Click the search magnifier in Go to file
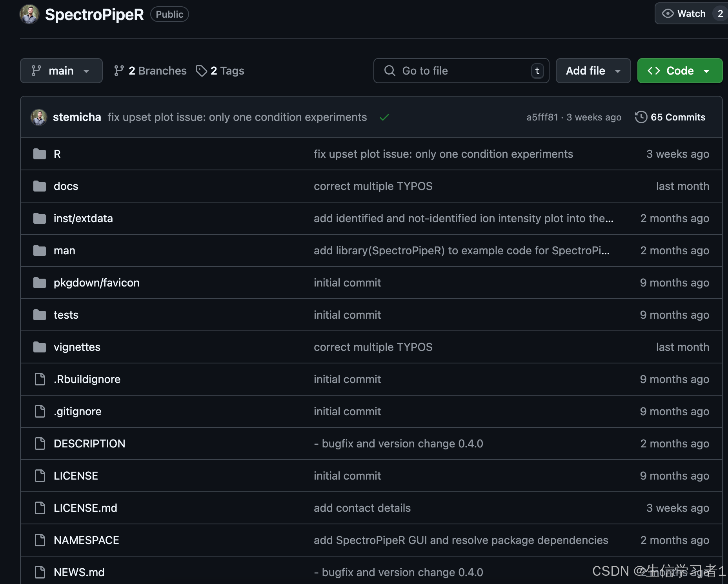Screen dimensions: 728x584 point(389,71)
